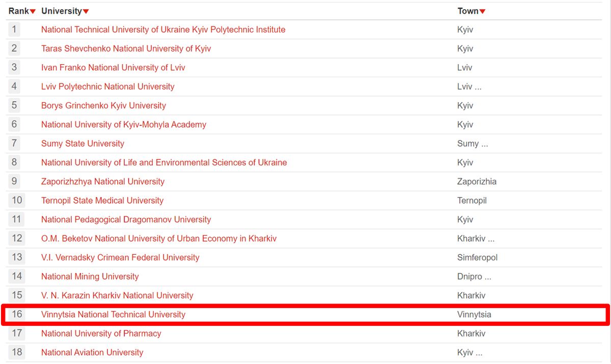Click town Lviv in rank 3 row
Screen dimensions: 611x364
pos(465,68)
